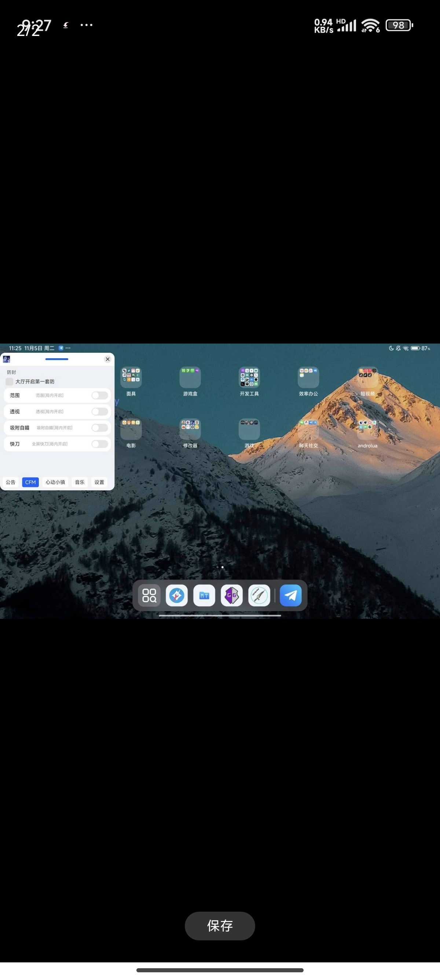Screen dimensions: 440x980
Task: Click the 防封 section label
Action: tap(11, 372)
